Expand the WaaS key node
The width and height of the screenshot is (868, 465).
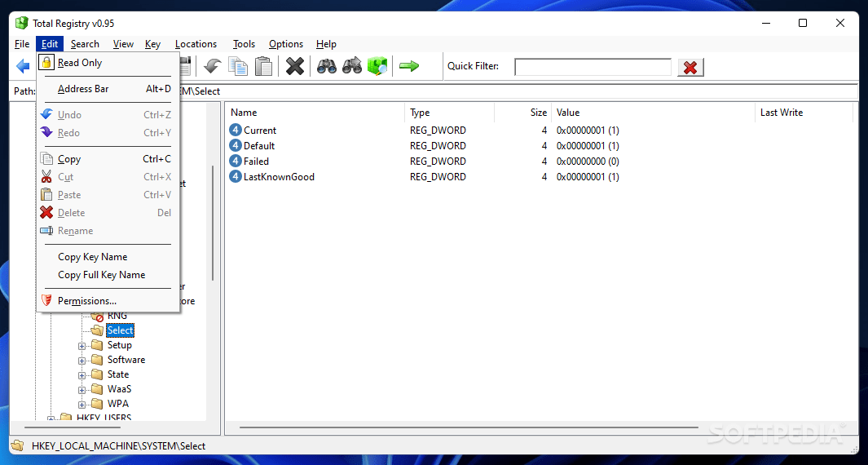pyautogui.click(x=82, y=390)
